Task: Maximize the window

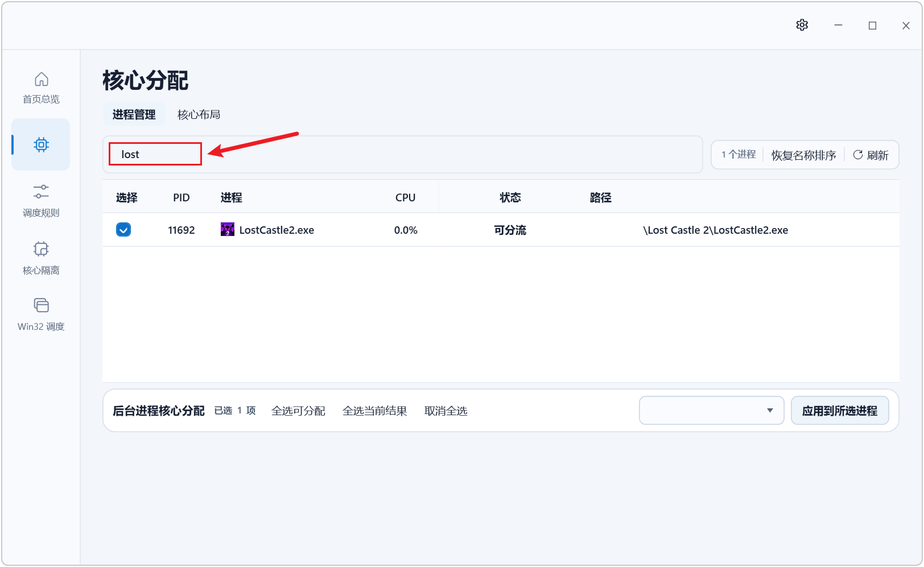Action: click(872, 25)
